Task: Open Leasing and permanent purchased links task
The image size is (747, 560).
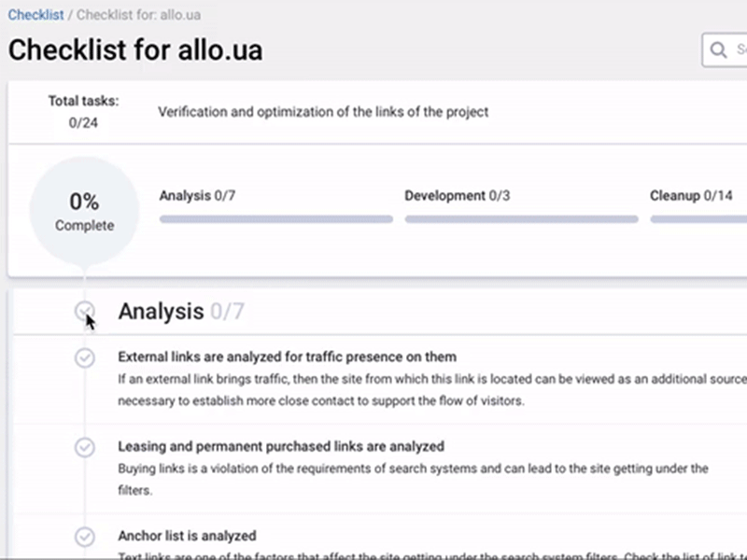Action: click(x=281, y=446)
